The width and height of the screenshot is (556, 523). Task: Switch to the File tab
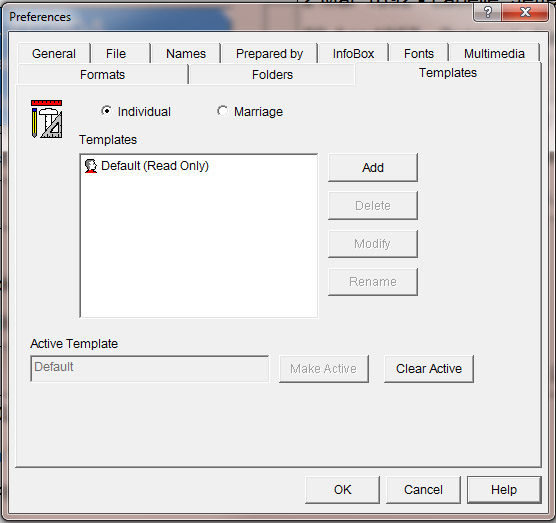pos(116,54)
